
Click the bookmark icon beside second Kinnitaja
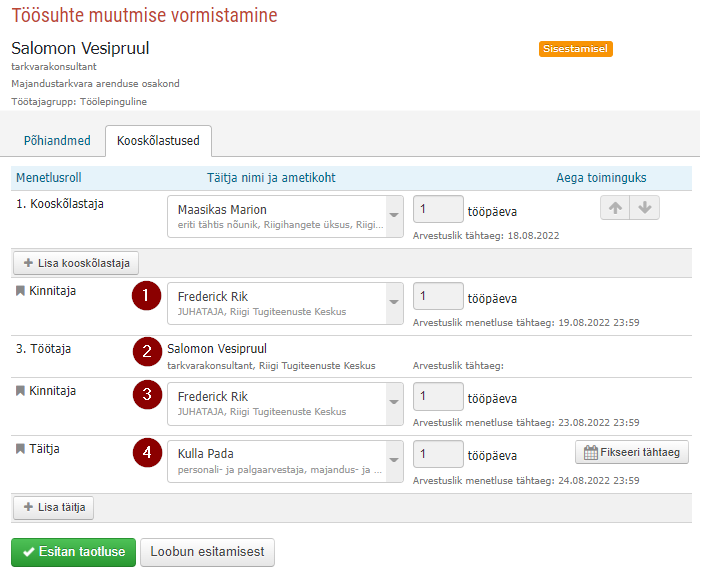pyautogui.click(x=20, y=391)
